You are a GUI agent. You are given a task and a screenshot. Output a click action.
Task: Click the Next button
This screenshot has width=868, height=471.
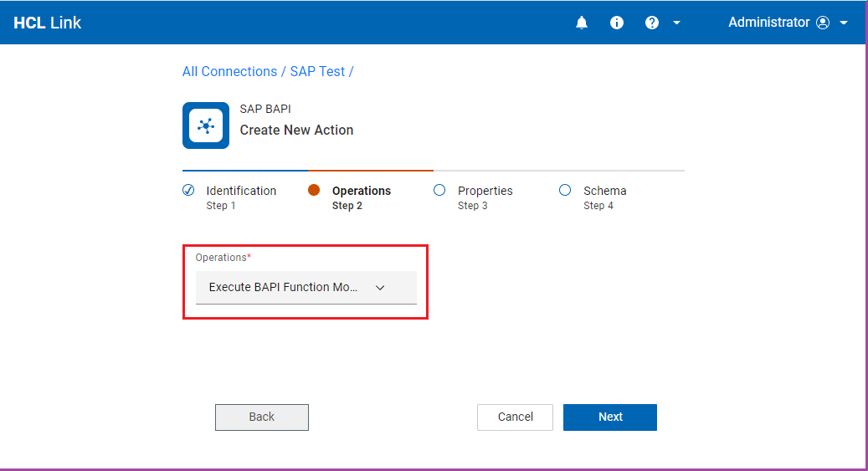pyautogui.click(x=609, y=417)
